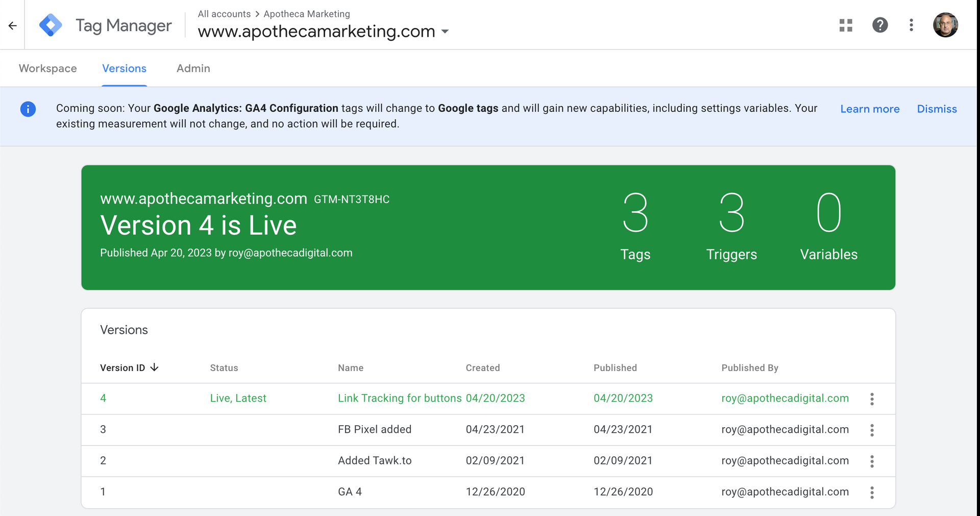
Task: Click roy@apothecadigital.com in version 4 row
Action: [785, 398]
